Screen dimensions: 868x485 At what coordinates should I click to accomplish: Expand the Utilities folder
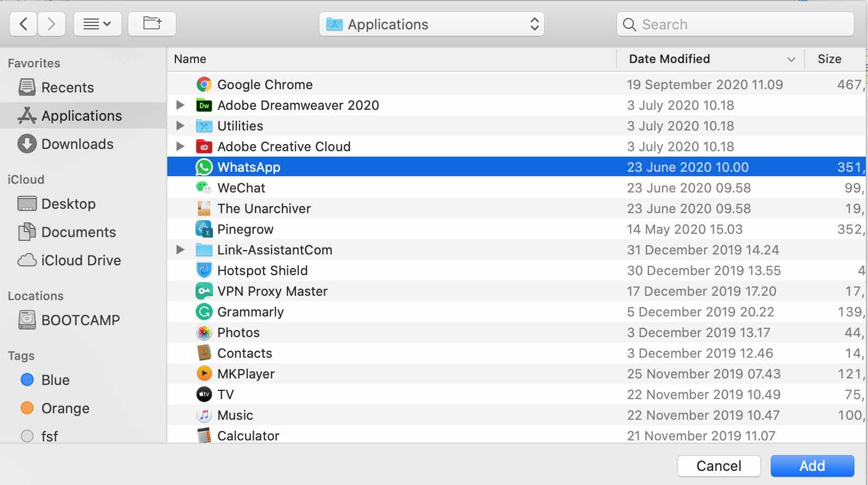point(180,126)
